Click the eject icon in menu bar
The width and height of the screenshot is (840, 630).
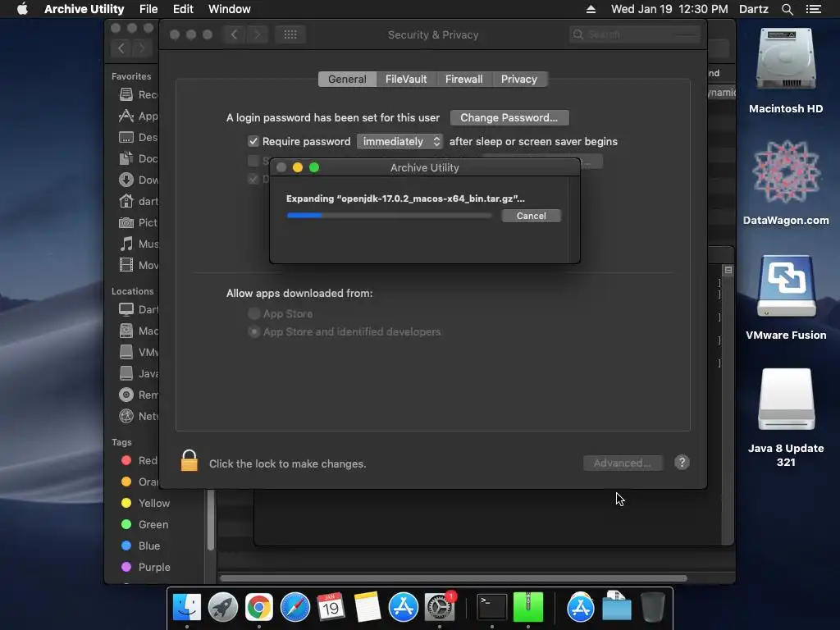591,9
